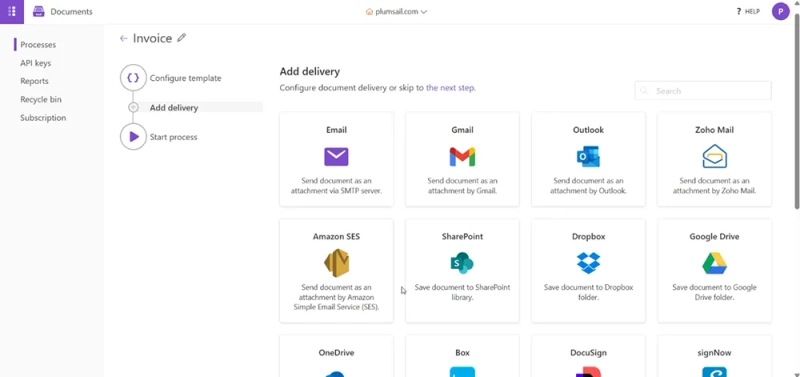Select the Start process step label
800x377 pixels.
point(173,137)
